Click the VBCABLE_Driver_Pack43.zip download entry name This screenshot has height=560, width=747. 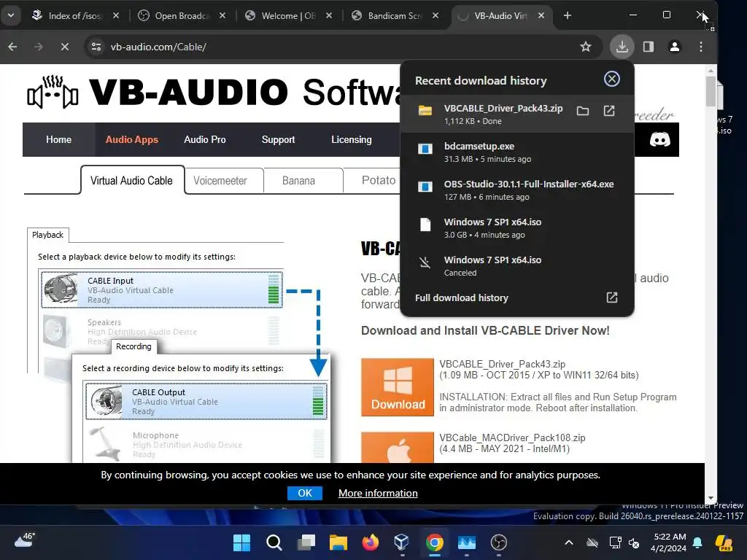[503, 108]
